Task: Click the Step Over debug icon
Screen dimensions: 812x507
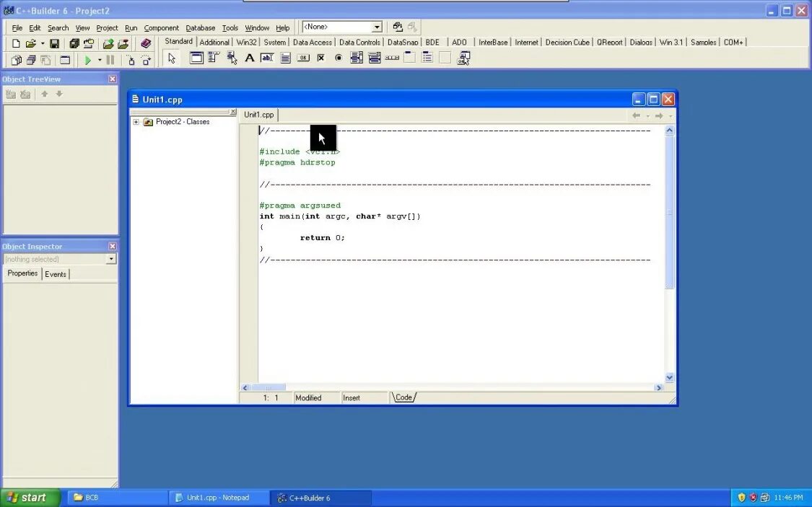Action: pos(146,60)
